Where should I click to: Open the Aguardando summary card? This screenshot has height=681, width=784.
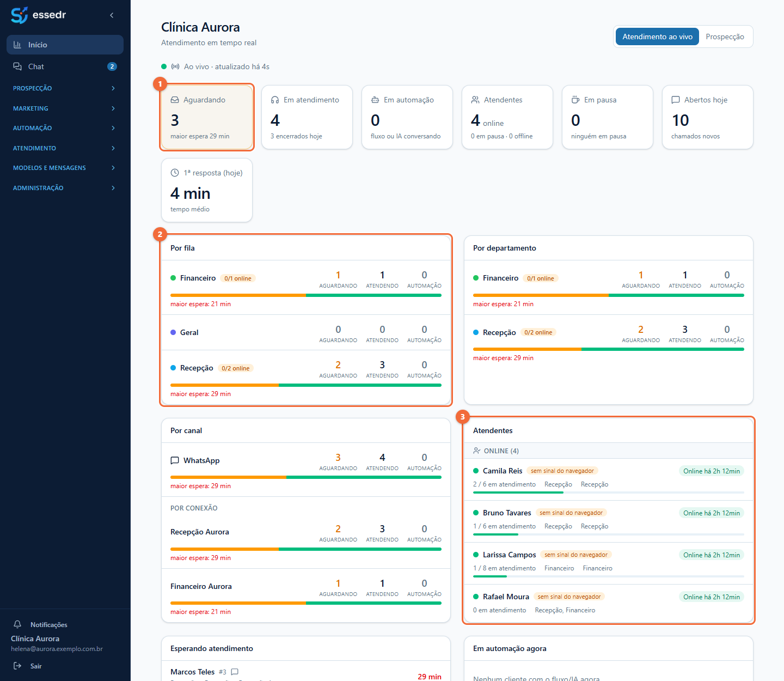coord(207,117)
